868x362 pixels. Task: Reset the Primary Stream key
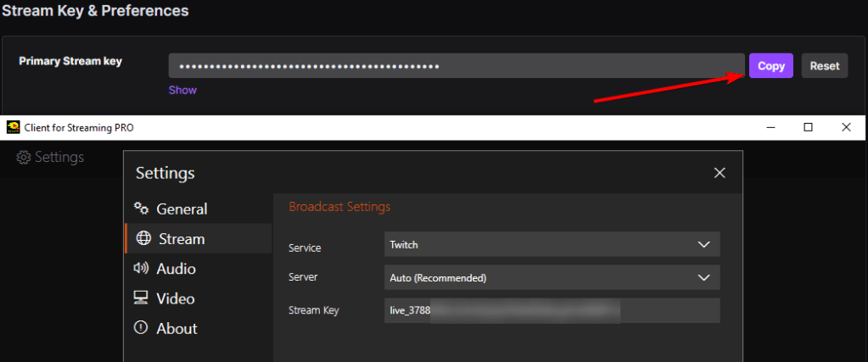(x=824, y=66)
